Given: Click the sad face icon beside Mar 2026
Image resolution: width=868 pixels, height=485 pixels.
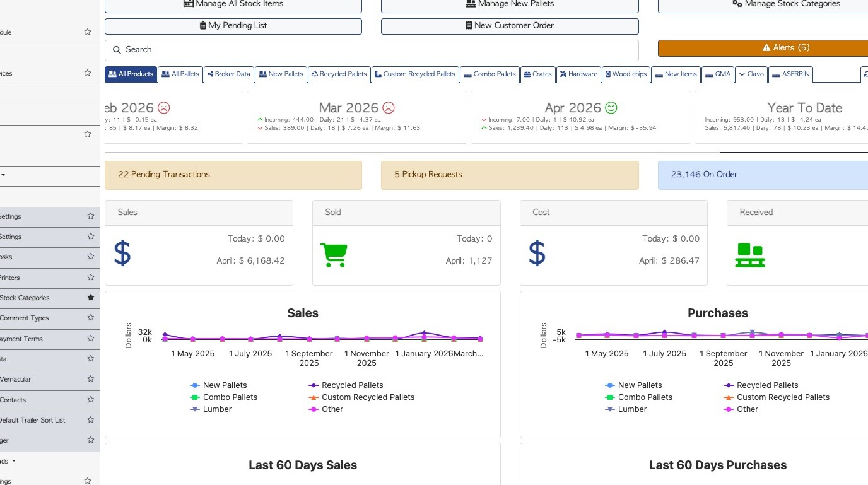Looking at the screenshot, I should pyautogui.click(x=389, y=108).
